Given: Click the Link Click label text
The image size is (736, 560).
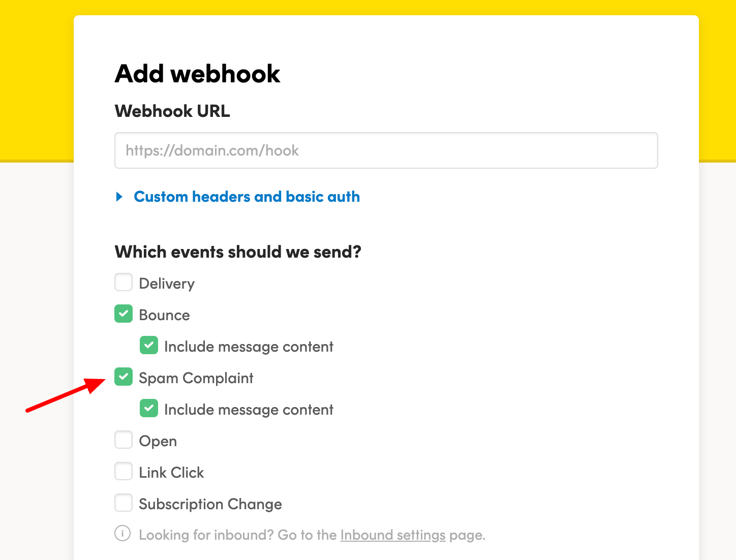Looking at the screenshot, I should click(x=171, y=473).
